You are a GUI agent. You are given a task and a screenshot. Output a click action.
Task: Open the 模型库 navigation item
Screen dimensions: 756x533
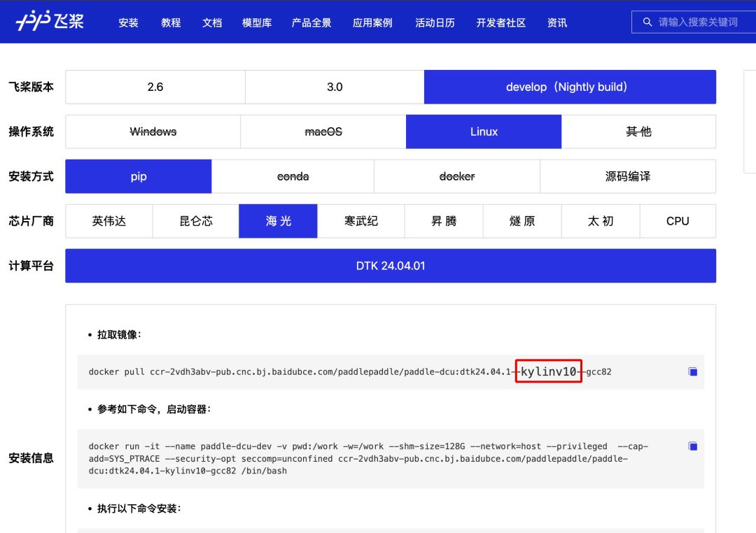coord(256,22)
